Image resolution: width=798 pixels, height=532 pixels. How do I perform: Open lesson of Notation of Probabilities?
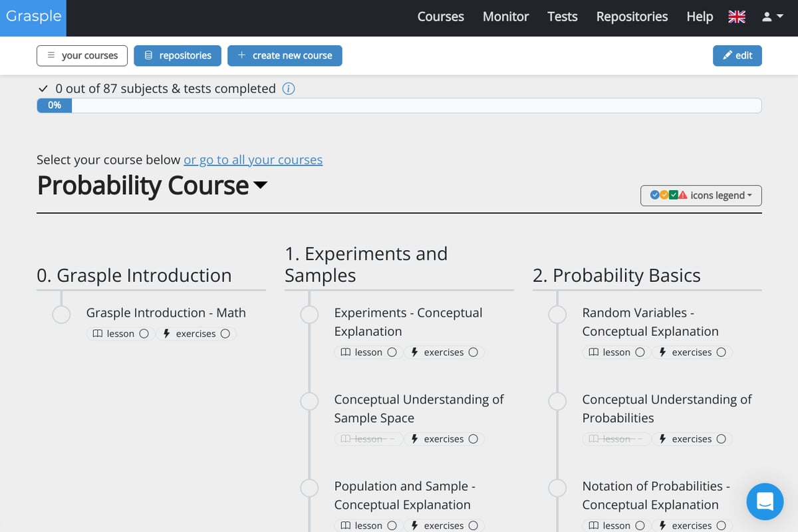coord(616,525)
